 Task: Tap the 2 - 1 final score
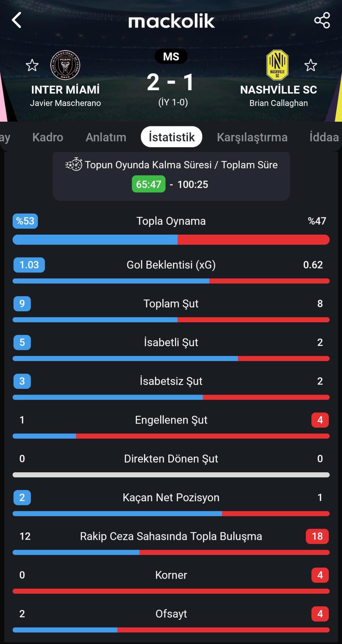click(x=171, y=82)
